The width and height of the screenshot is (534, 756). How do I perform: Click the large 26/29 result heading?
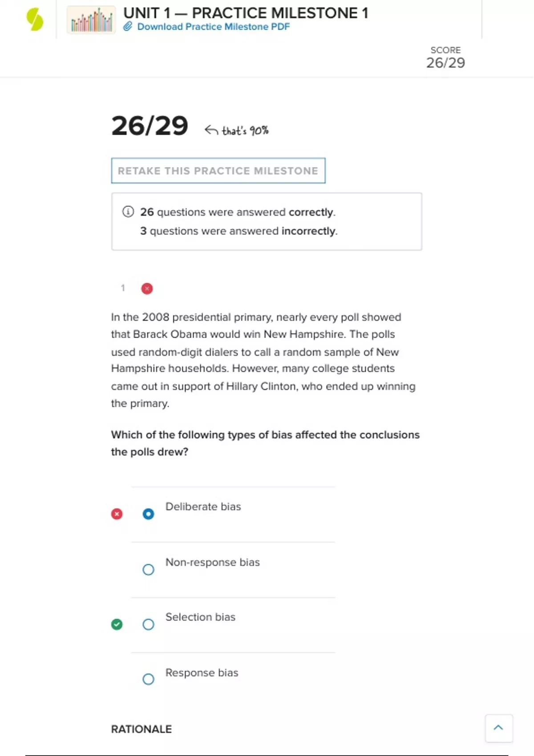(150, 126)
